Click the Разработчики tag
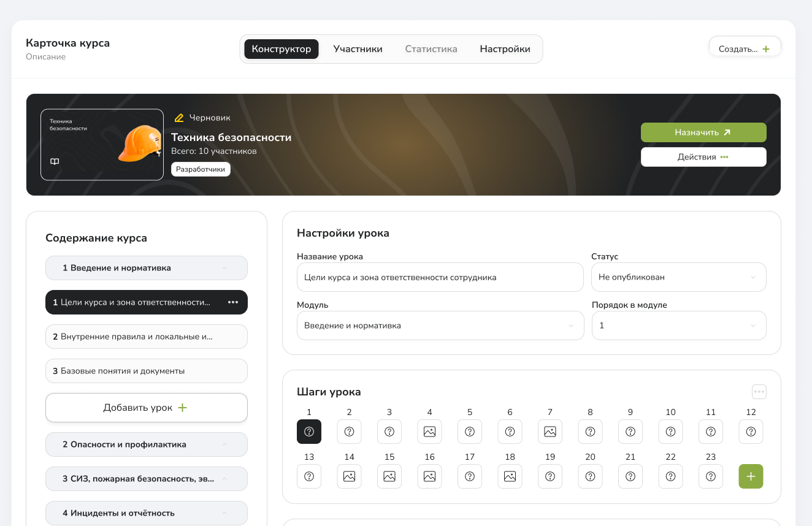 pyautogui.click(x=201, y=169)
